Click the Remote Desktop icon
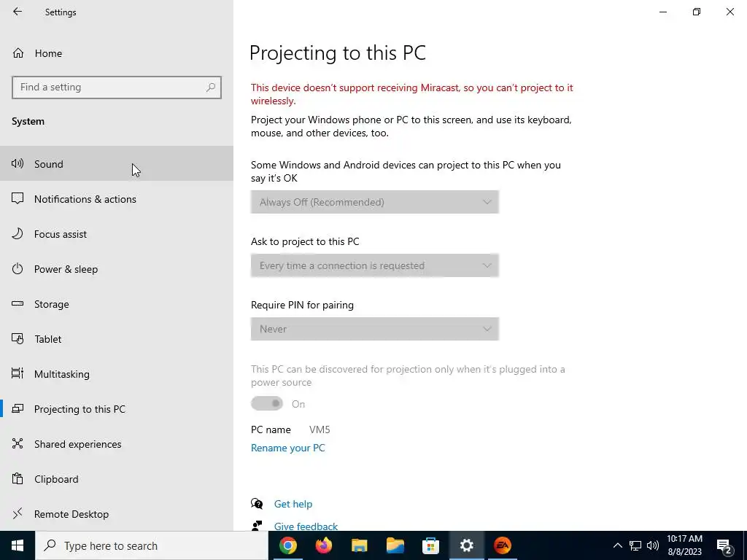Screen dimensions: 747x560 (18, 513)
